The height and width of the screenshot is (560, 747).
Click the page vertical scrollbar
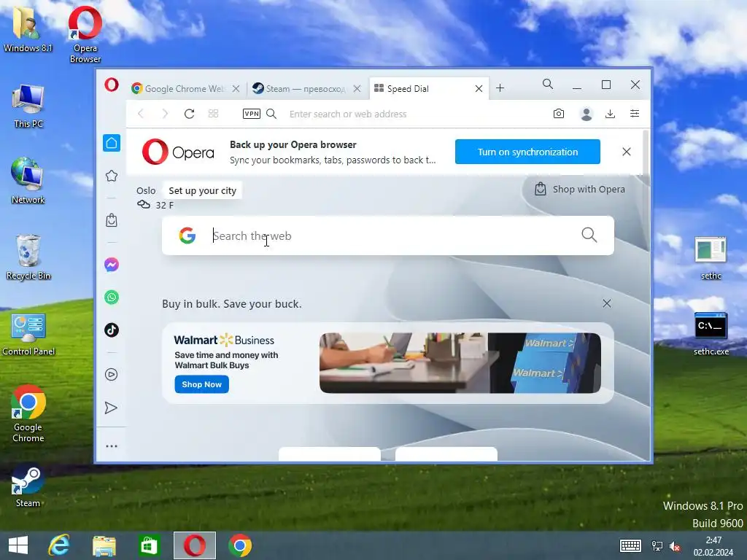coord(646,152)
